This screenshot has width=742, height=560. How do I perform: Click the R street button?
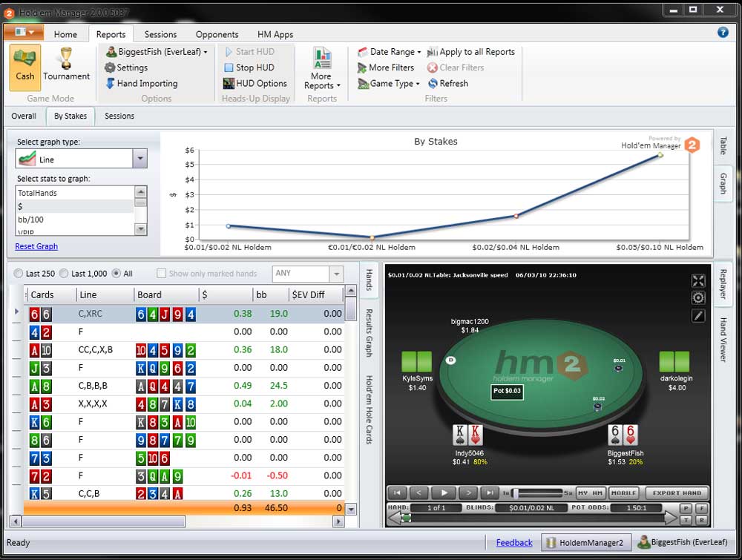pyautogui.click(x=702, y=520)
